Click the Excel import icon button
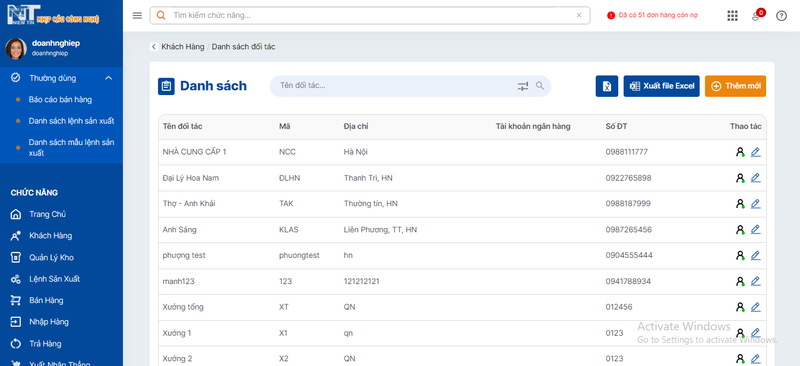Viewport: 800px width, 366px height. tap(607, 86)
